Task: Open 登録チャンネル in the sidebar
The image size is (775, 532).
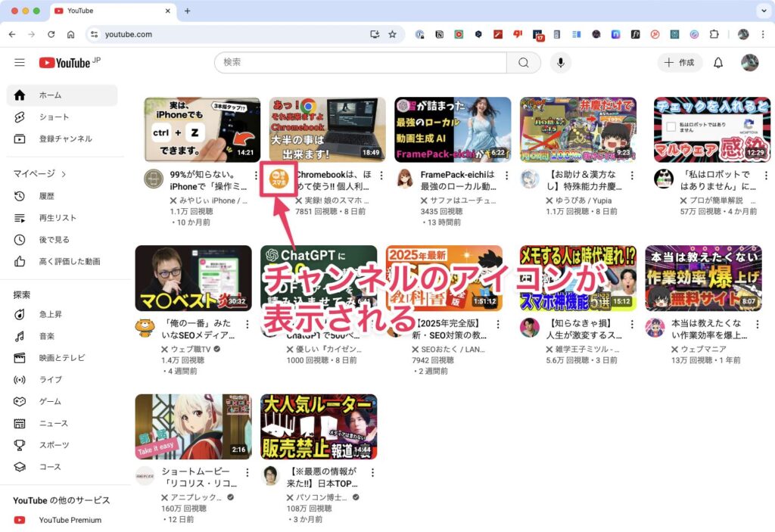Action: pos(62,138)
